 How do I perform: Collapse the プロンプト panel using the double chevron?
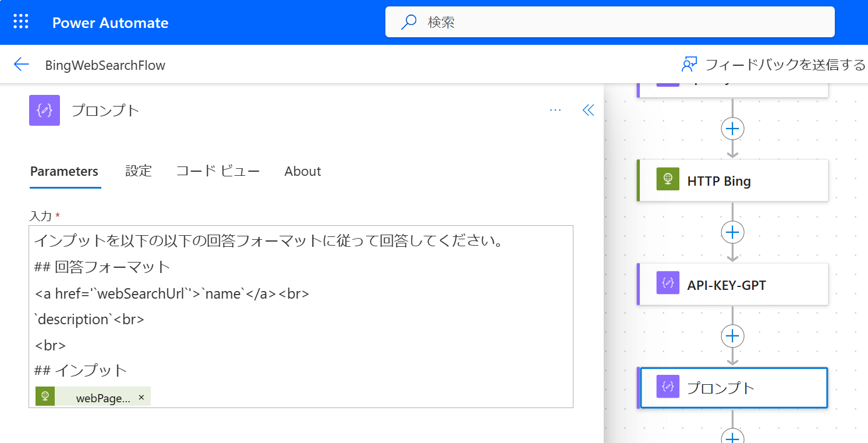coord(589,109)
